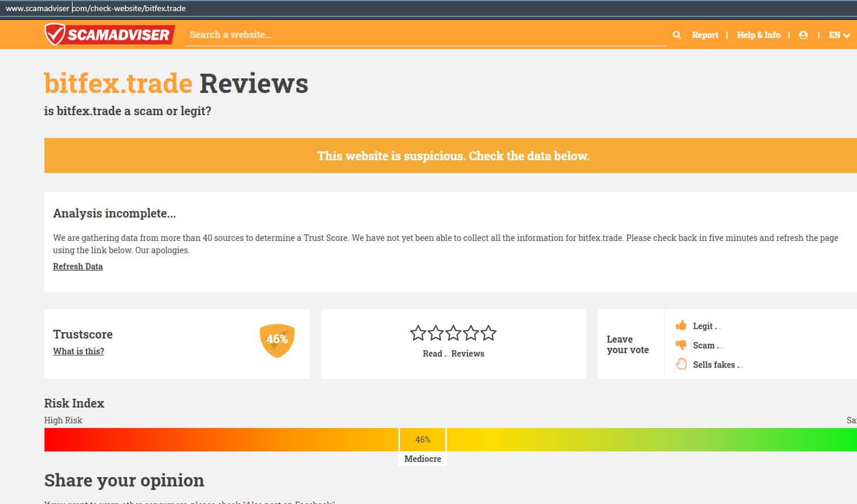Click the thumbs-up Legit icon

[681, 326]
